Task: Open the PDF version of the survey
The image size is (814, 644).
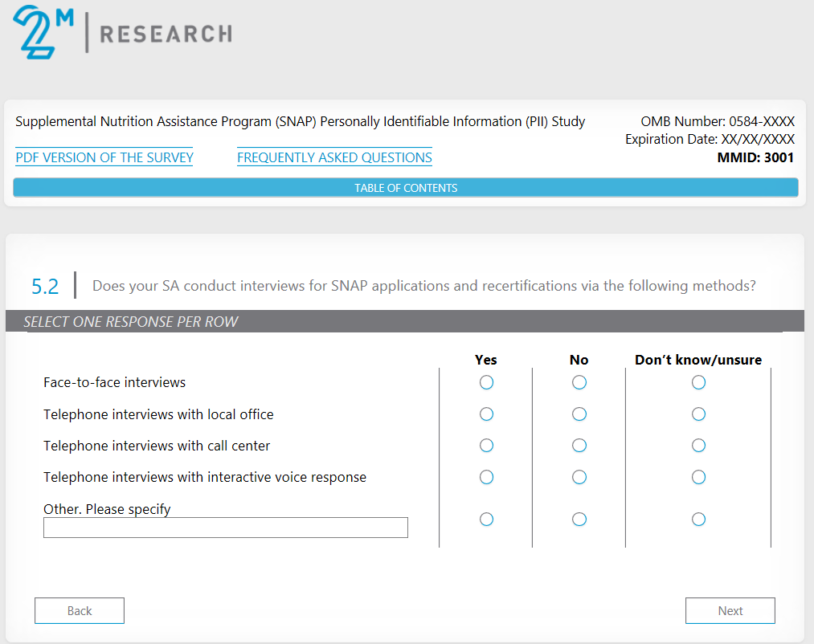Action: click(x=104, y=157)
